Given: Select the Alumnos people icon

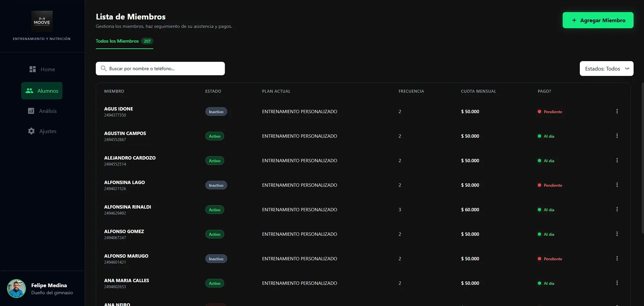Looking at the screenshot, I should coord(30,91).
